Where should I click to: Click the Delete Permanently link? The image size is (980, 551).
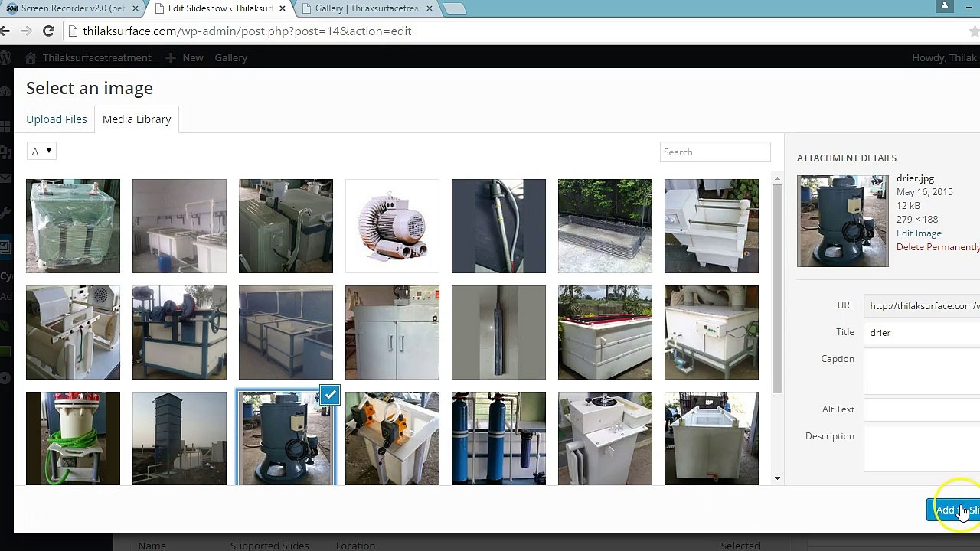pos(938,247)
